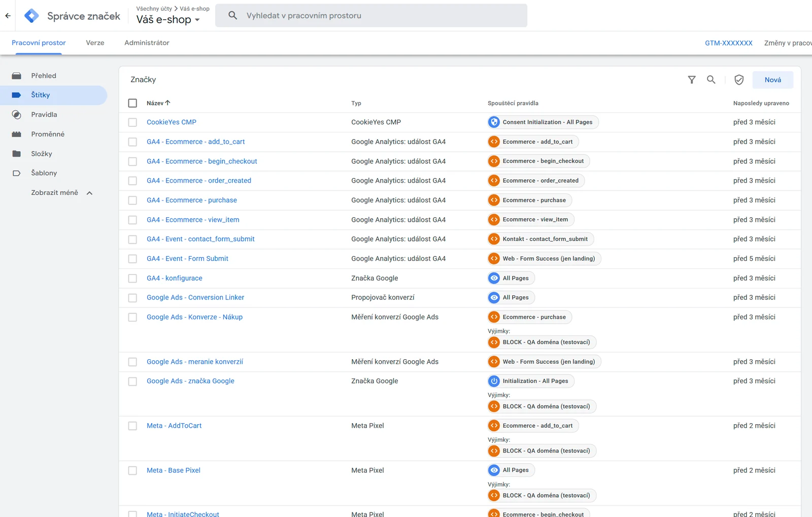Check the GA4 - konfigurace row checkbox
812x517 pixels.
pyautogui.click(x=132, y=278)
